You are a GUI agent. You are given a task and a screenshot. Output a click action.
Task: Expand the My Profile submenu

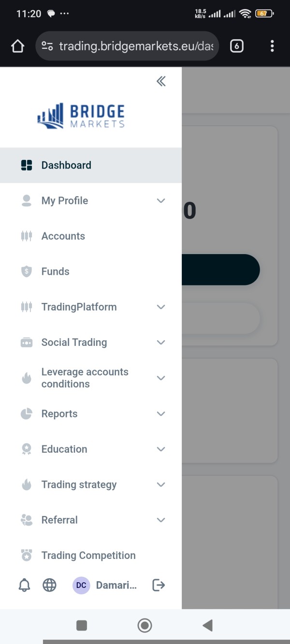(161, 200)
